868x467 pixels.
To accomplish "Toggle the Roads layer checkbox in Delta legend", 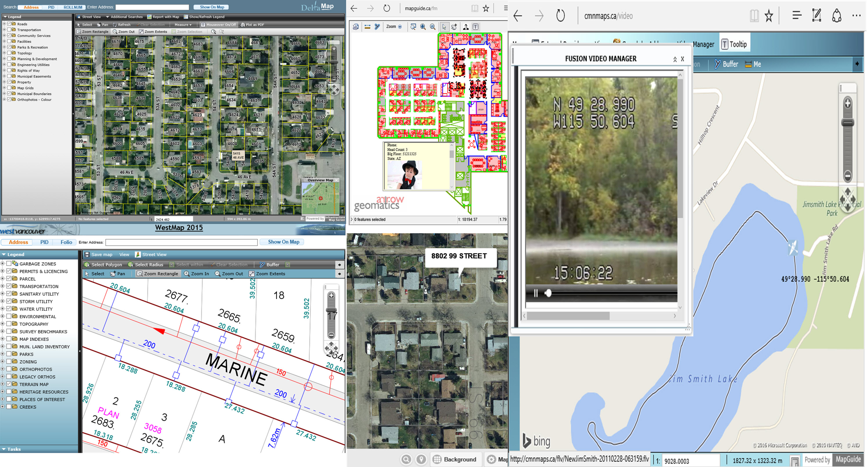I will pyautogui.click(x=9, y=24).
